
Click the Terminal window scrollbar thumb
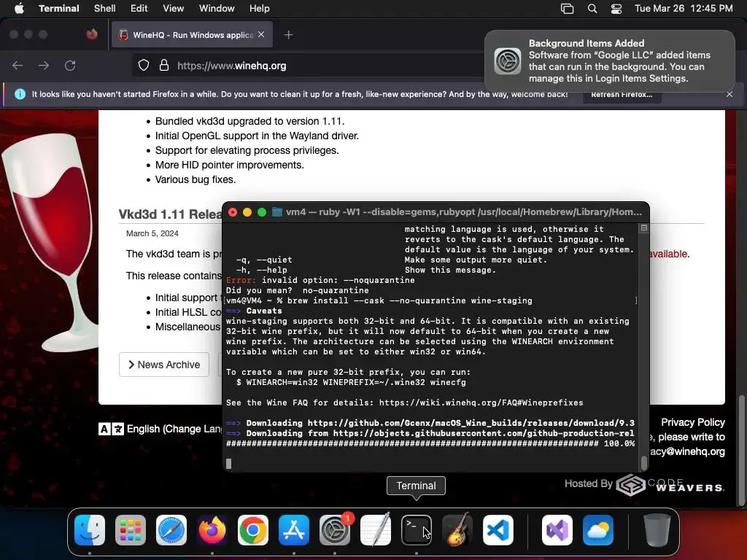(644, 463)
